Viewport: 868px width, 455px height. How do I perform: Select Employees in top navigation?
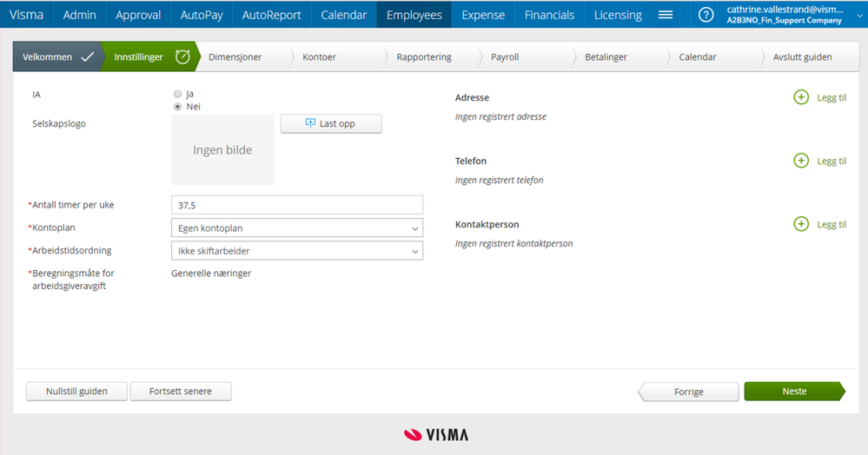[x=414, y=15]
